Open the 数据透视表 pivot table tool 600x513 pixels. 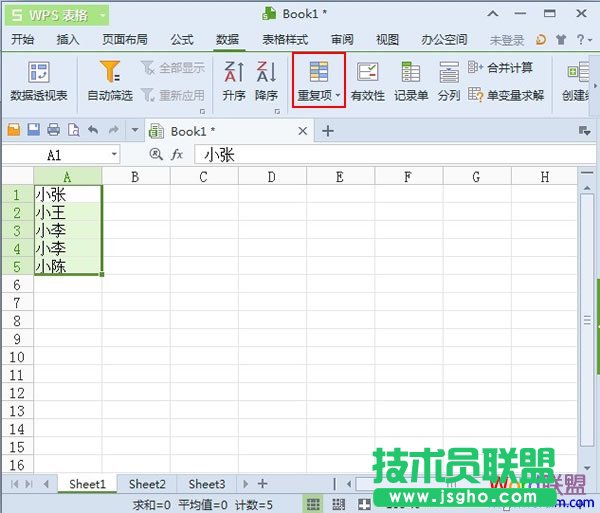tap(39, 81)
